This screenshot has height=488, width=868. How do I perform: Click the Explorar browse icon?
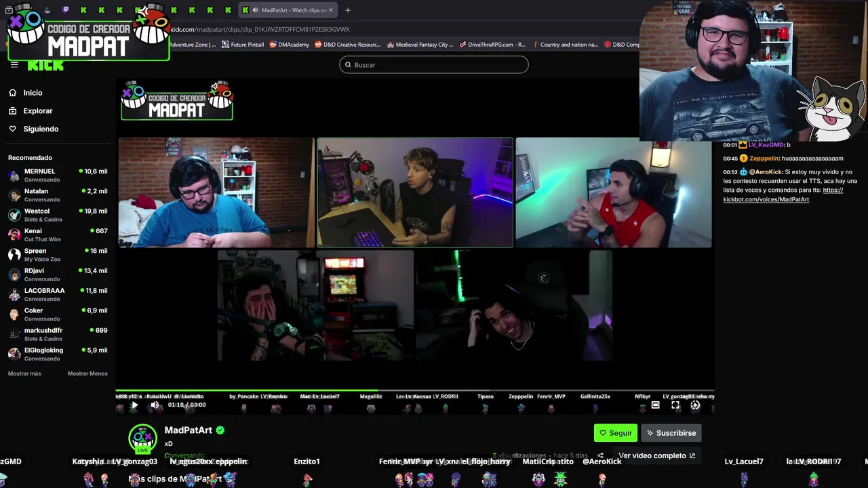point(12,110)
